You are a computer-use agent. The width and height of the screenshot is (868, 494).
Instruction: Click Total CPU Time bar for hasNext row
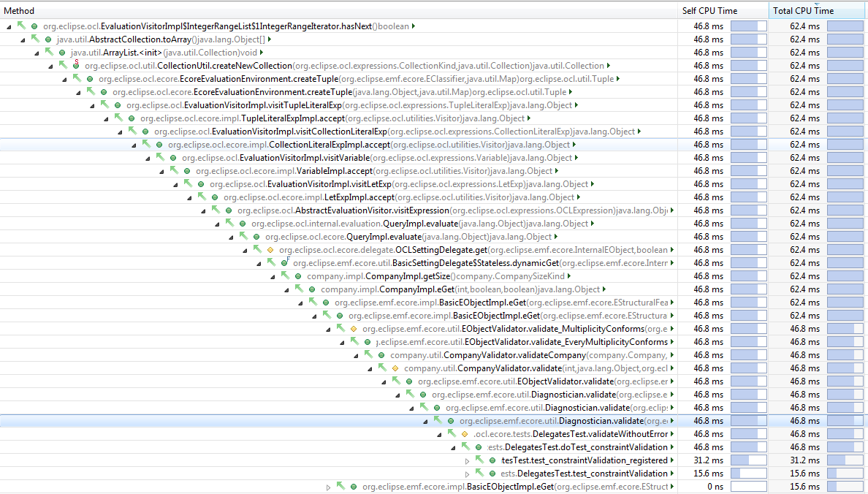click(845, 26)
